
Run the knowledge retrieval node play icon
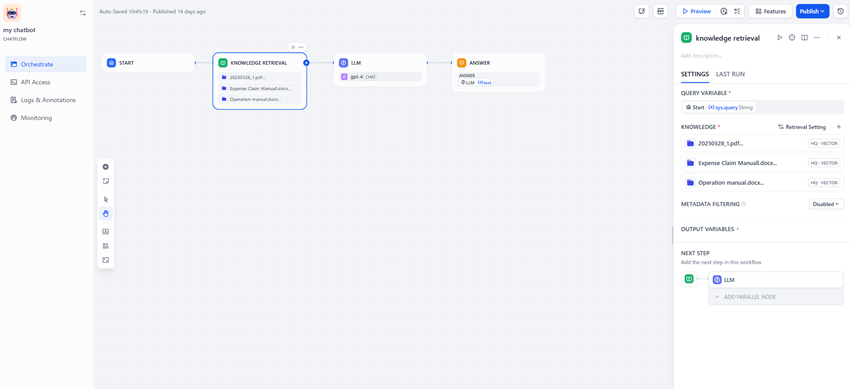pyautogui.click(x=780, y=37)
